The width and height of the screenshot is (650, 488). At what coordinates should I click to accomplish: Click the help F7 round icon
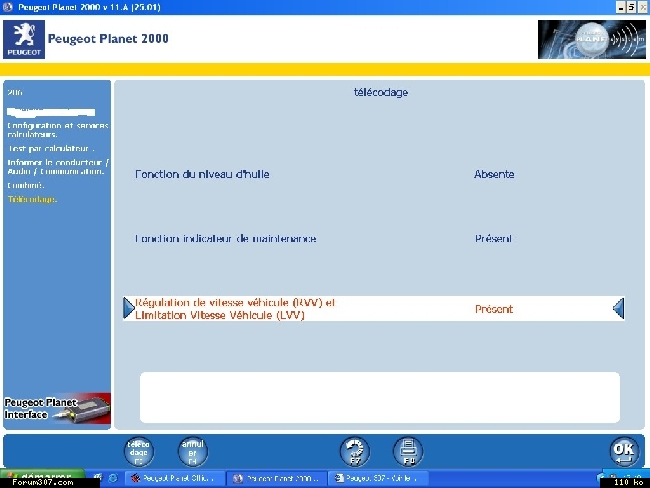tap(355, 452)
